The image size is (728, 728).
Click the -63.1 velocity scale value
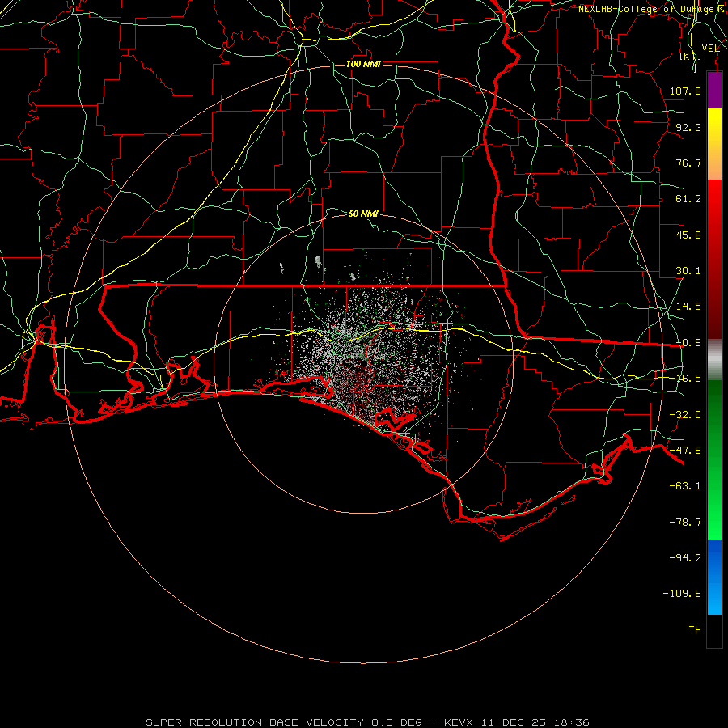[x=685, y=486]
